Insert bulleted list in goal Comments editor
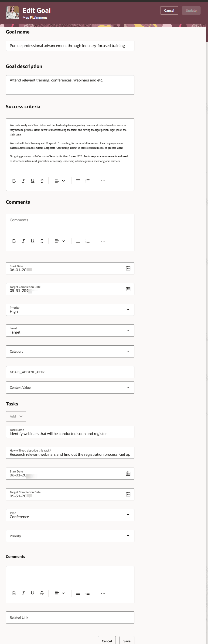The height and width of the screenshot is (644, 208). coord(78,241)
